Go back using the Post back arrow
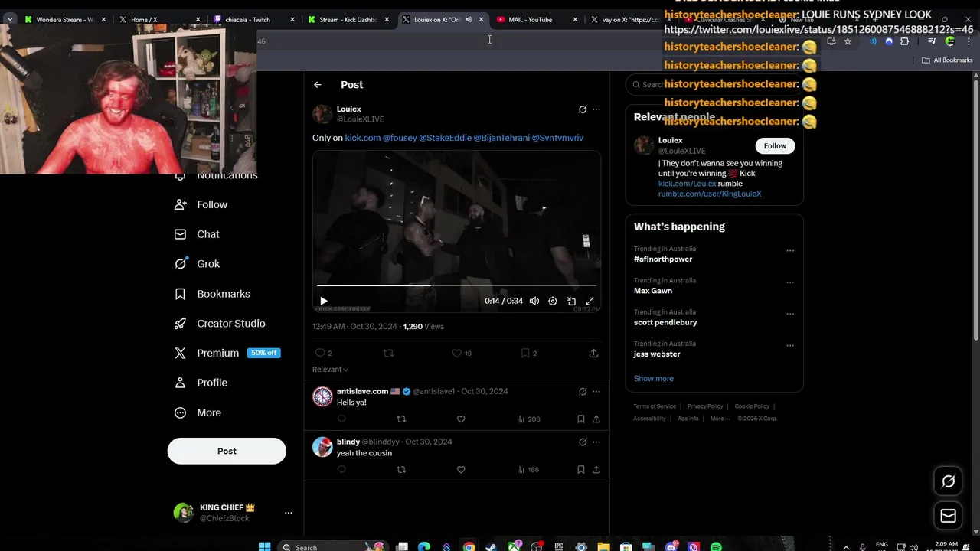This screenshot has width=980, height=551. point(318,85)
